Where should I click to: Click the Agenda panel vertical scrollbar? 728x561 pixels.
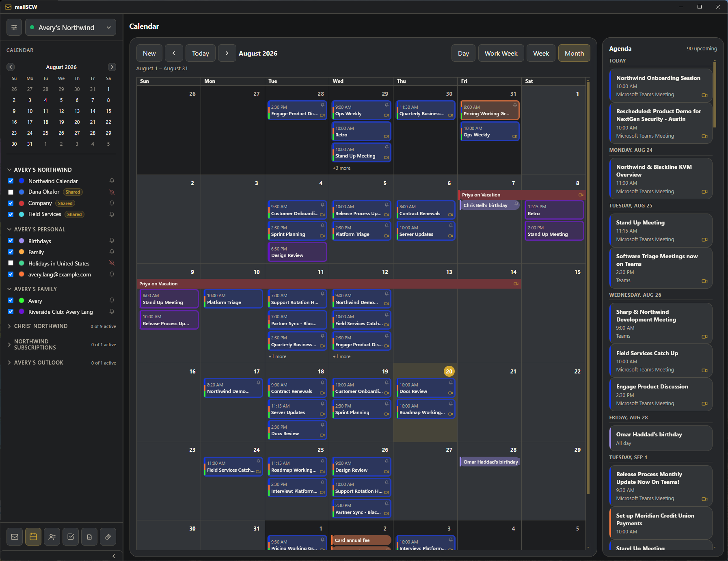tap(715, 95)
